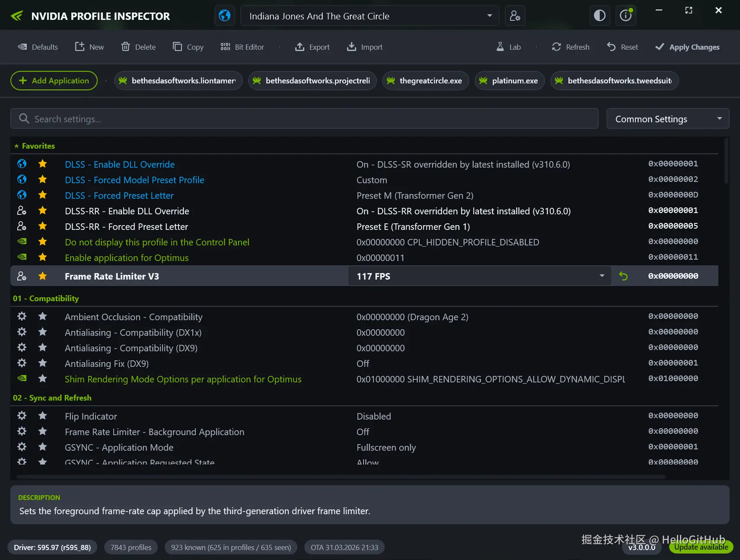The image size is (740, 560).
Task: Click the horizontal scrollbar under the settings list
Action: (x=341, y=477)
